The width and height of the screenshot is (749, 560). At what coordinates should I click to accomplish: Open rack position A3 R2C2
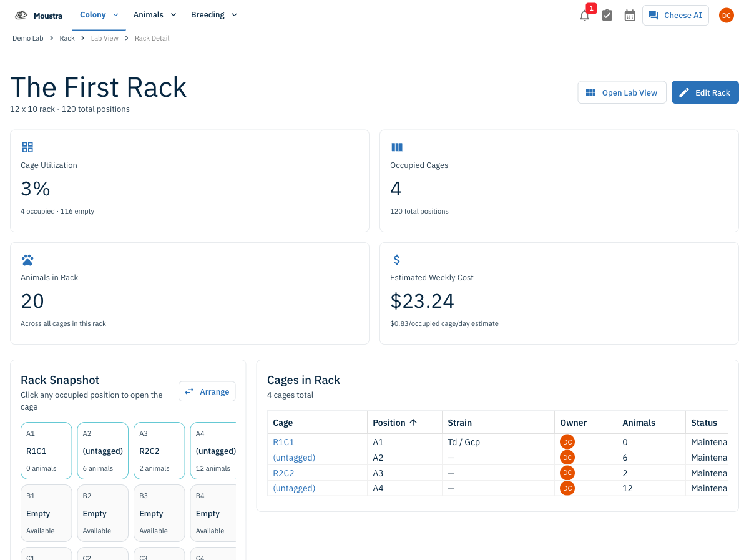pyautogui.click(x=159, y=451)
